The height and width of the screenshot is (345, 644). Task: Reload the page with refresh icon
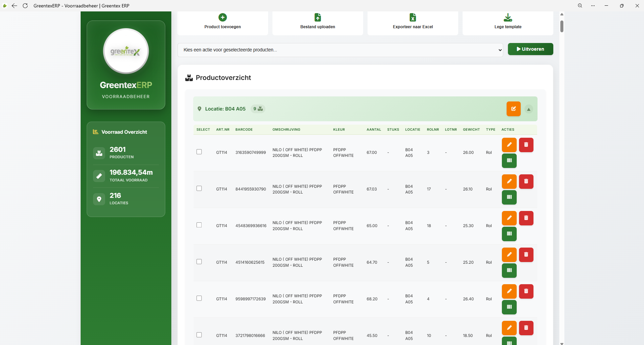coord(25,6)
